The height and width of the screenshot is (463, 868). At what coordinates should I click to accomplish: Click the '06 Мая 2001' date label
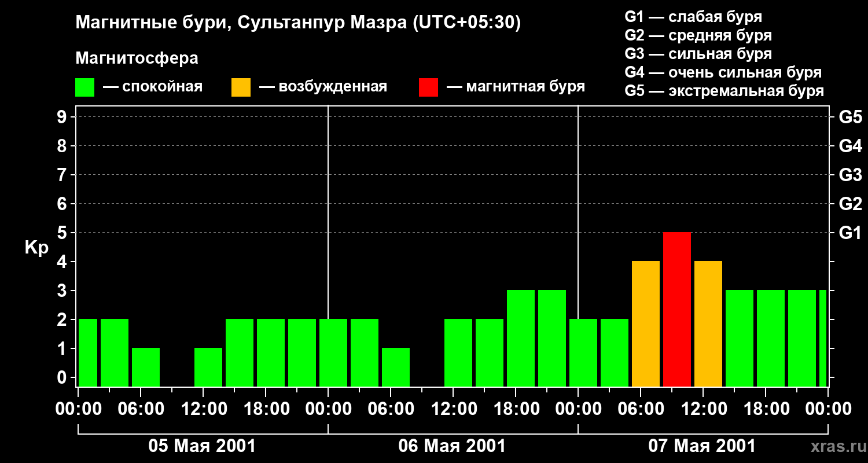click(452, 446)
